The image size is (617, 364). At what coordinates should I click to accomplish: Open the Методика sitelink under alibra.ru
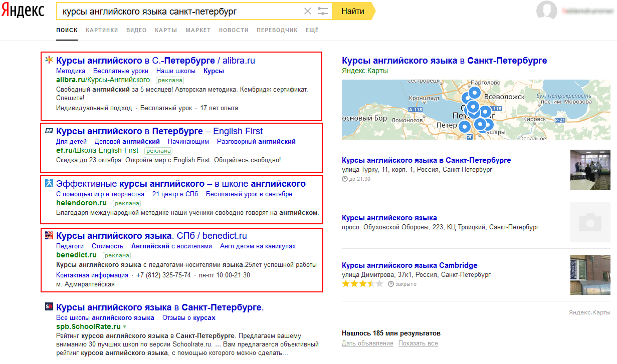click(71, 71)
